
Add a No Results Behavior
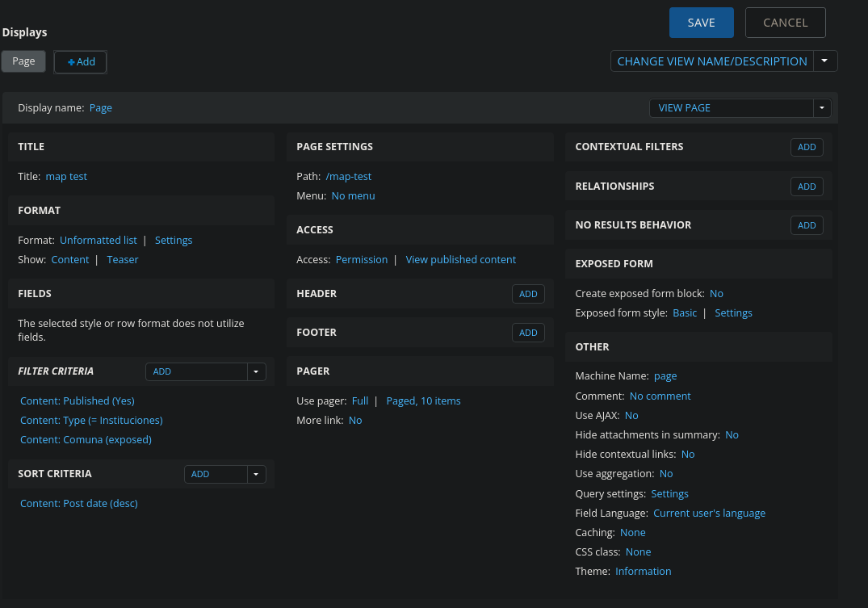[806, 225]
